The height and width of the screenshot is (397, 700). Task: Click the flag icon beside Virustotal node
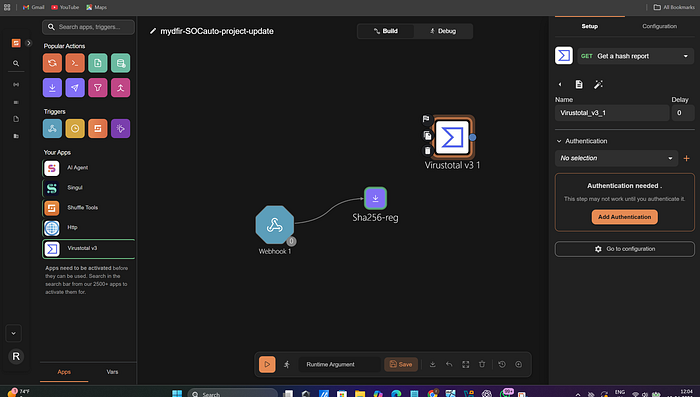(426, 119)
